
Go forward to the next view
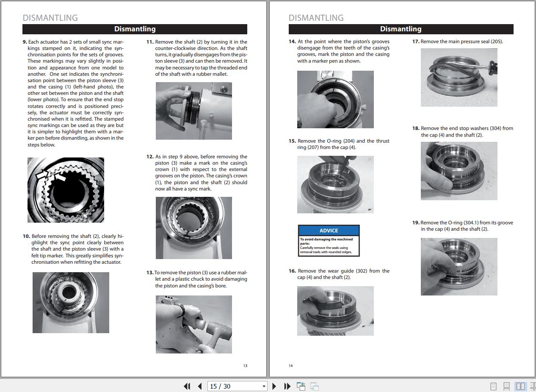tap(315, 386)
